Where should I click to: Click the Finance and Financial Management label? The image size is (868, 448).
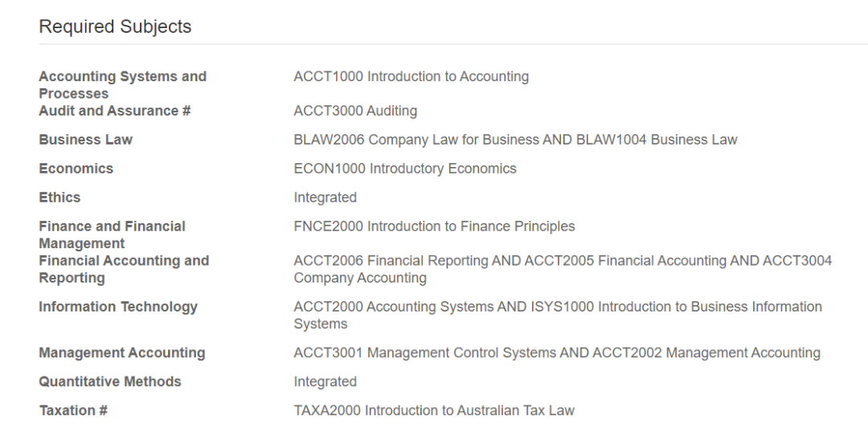click(x=112, y=234)
